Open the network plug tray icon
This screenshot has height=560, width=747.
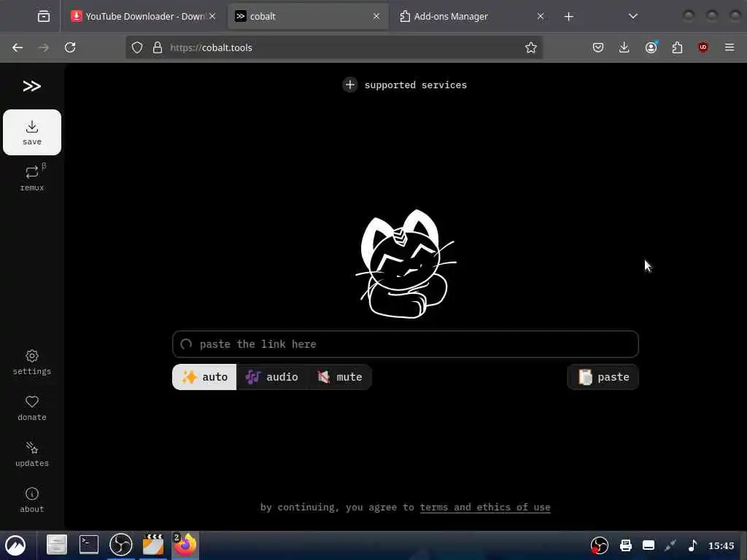click(x=670, y=545)
